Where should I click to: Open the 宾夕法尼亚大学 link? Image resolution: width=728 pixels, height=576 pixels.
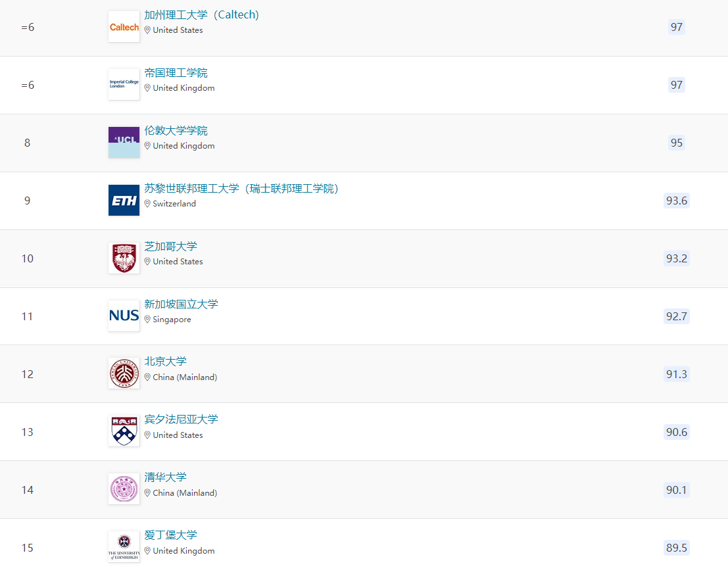181,420
